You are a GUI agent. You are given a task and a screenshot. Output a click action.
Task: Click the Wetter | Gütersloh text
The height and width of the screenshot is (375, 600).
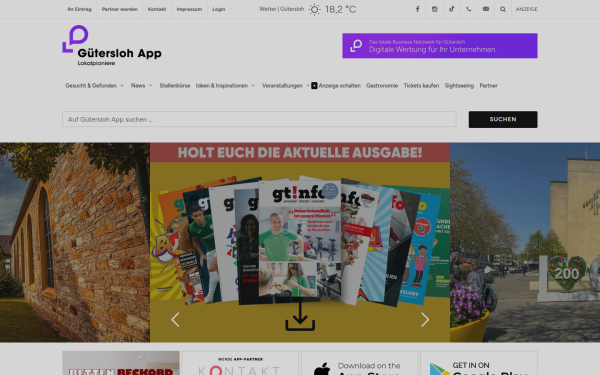click(281, 9)
